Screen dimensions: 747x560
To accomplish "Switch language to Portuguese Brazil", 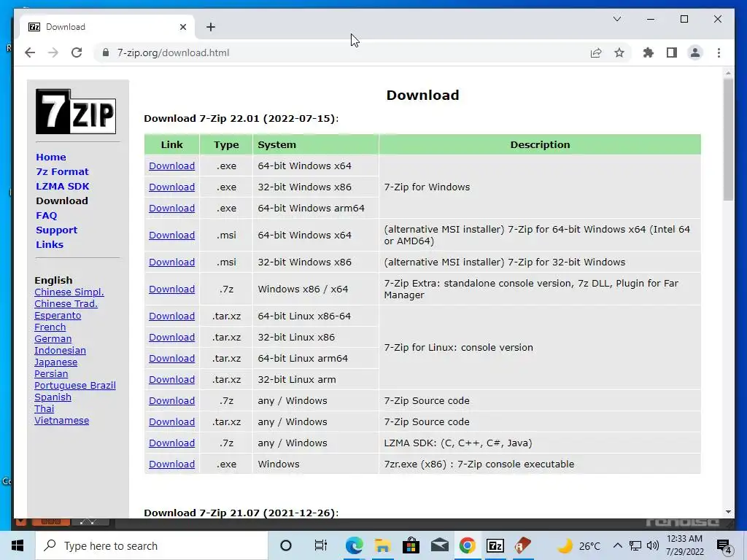I will coord(75,386).
